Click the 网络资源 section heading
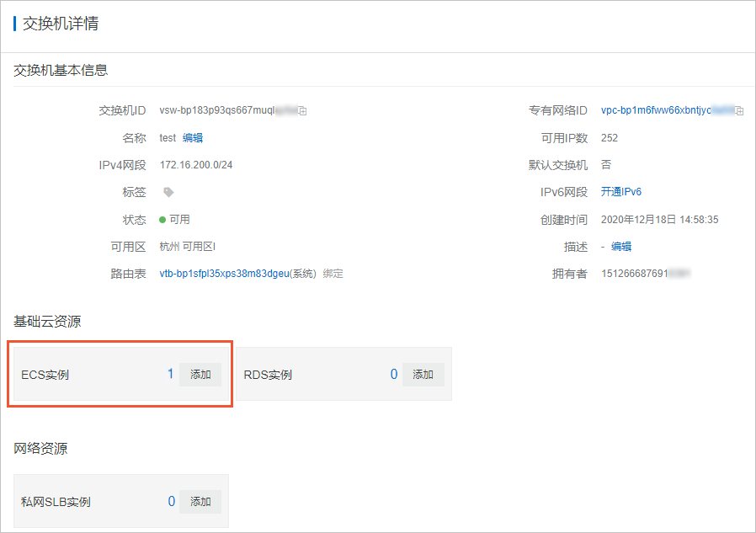This screenshot has width=756, height=533. [40, 449]
